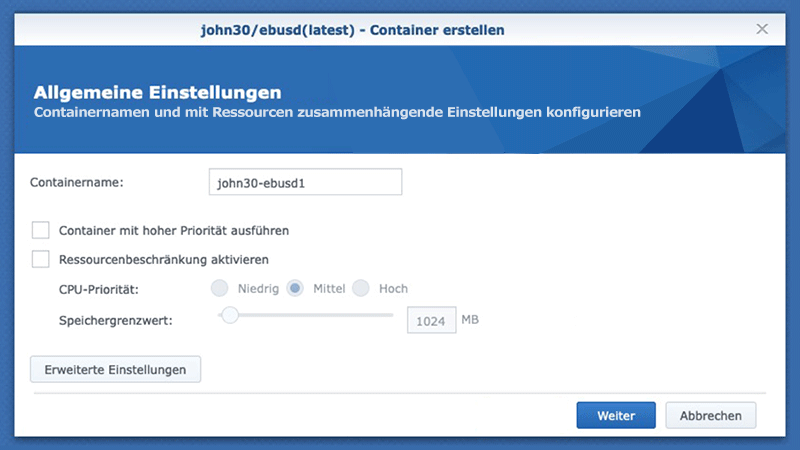800x450 pixels.
Task: Click the 'Container mit hoher Priorität ausführen' label
Action: (174, 230)
